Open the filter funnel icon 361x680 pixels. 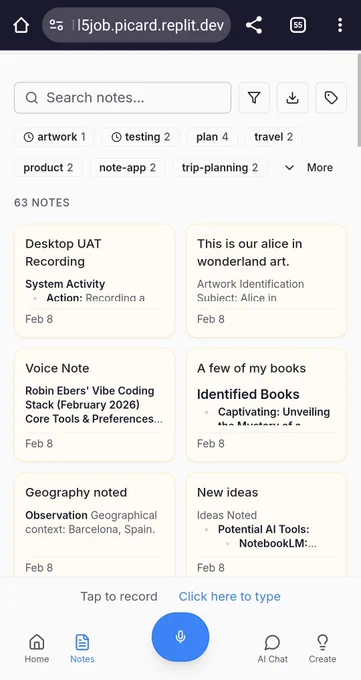(254, 98)
